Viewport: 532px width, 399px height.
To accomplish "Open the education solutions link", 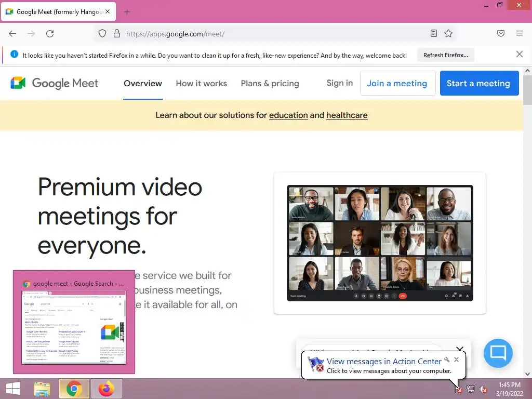I will pos(288,115).
